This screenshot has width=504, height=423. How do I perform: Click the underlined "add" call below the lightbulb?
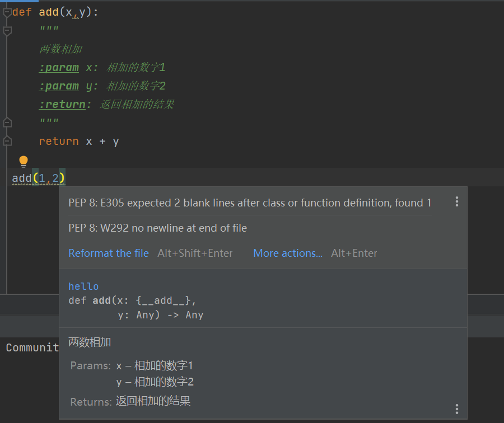[x=22, y=178]
